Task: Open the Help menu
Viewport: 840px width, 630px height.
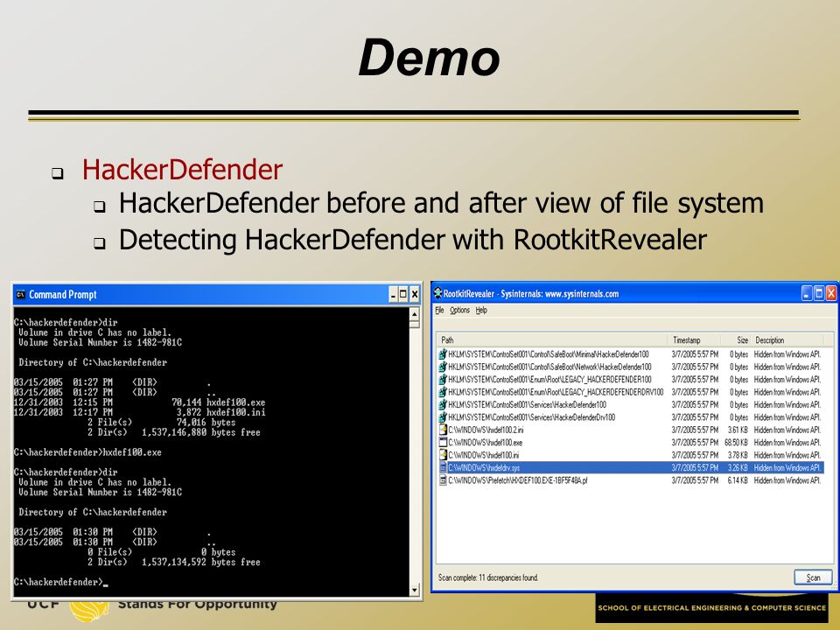Action: (481, 310)
